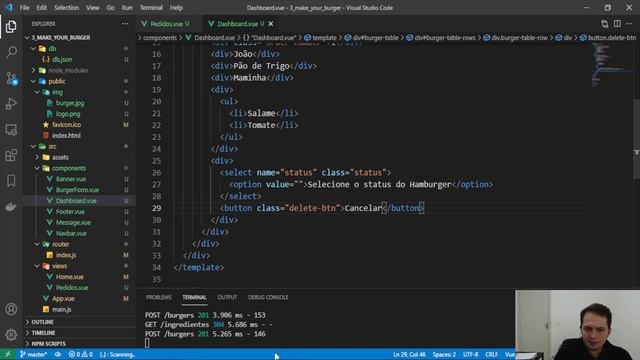
Task: Collapse the 3_MAKE_YOUR_BURGER root folder
Action: tap(61, 38)
